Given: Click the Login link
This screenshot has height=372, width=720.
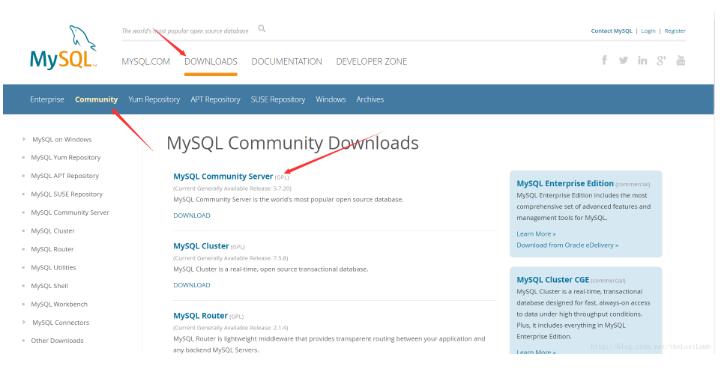Looking at the screenshot, I should [648, 31].
